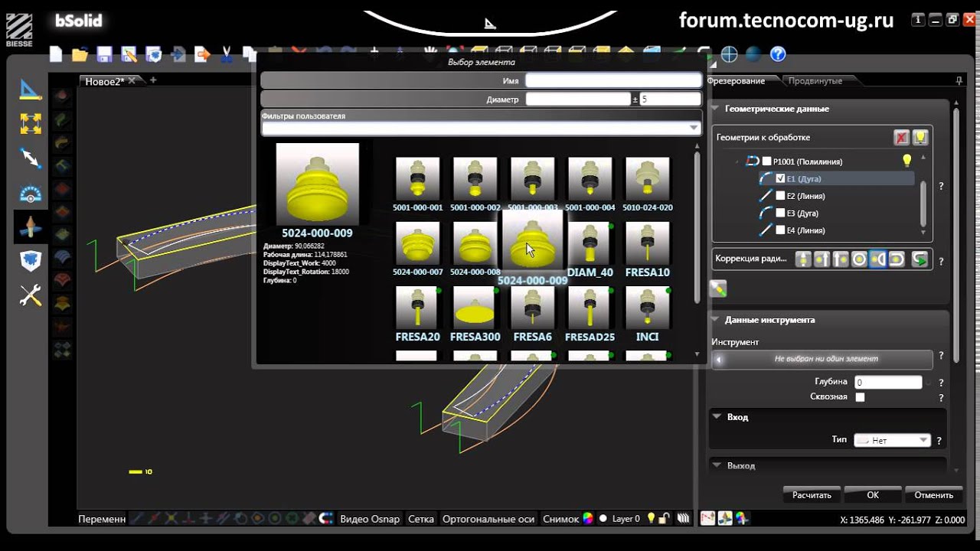This screenshot has height=551, width=980.
Task: Click the Имя name input field
Action: pyautogui.click(x=613, y=80)
